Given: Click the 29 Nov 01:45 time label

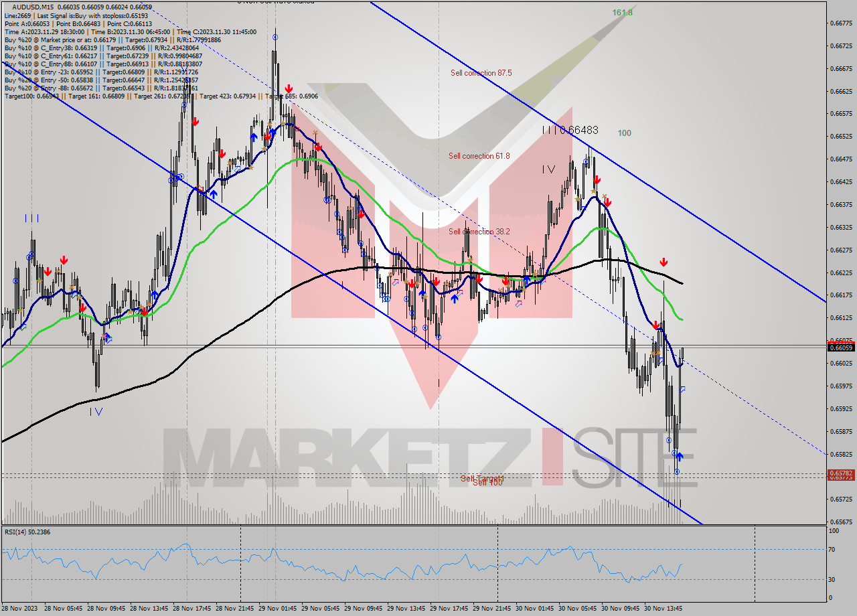Looking at the screenshot, I should tap(279, 609).
